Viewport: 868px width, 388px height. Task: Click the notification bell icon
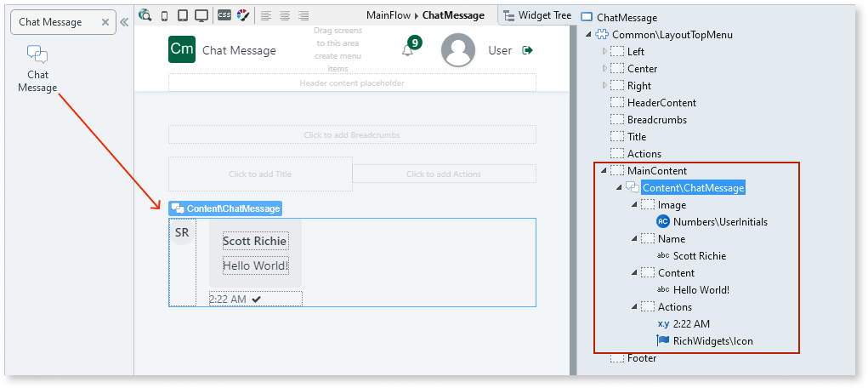[x=408, y=51]
